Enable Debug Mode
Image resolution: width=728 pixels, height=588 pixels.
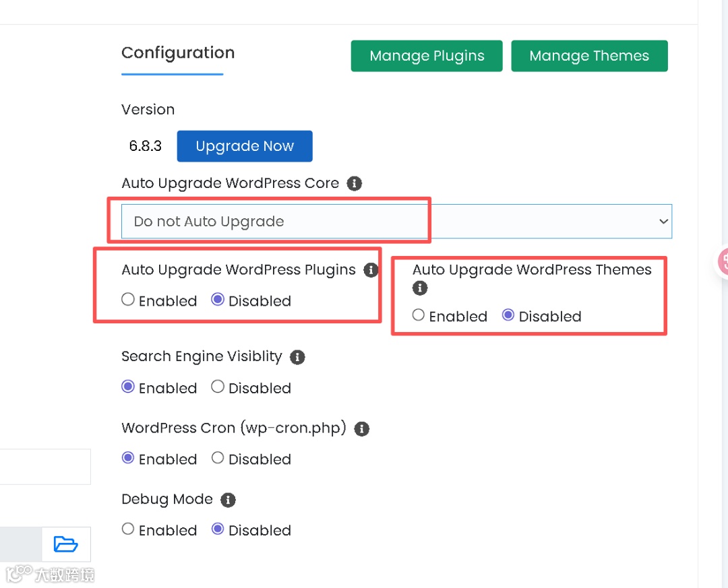128,529
